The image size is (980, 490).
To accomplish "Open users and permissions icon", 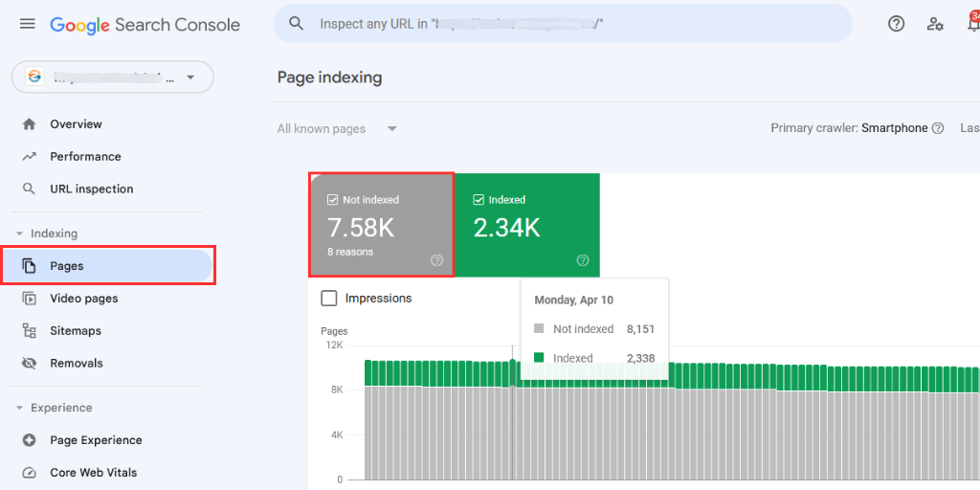I will tap(935, 24).
